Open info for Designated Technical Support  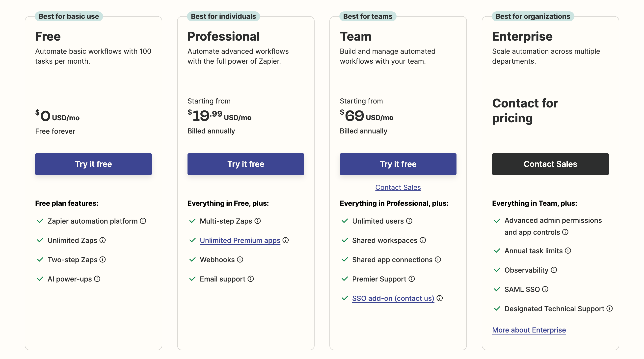(610, 308)
